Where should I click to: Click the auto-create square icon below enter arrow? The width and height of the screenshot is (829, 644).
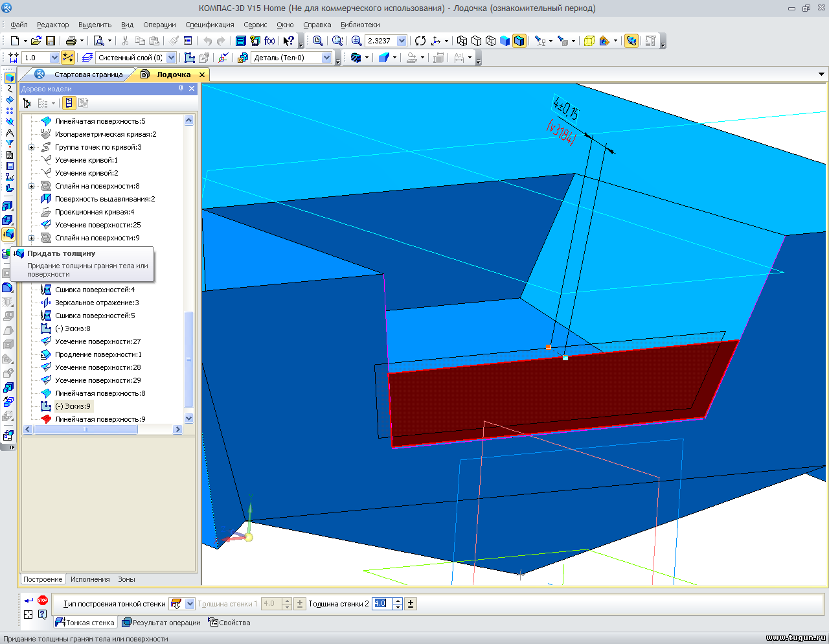(28, 615)
